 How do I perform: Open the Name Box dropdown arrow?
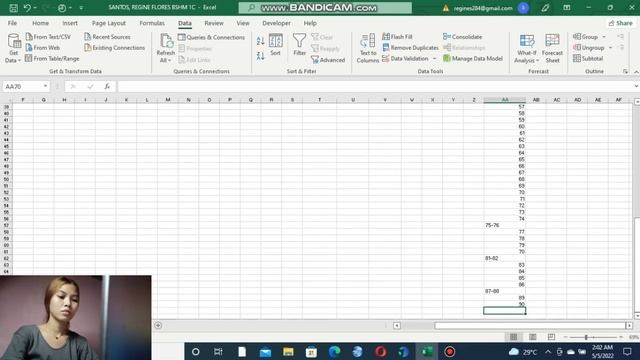[x=45, y=87]
